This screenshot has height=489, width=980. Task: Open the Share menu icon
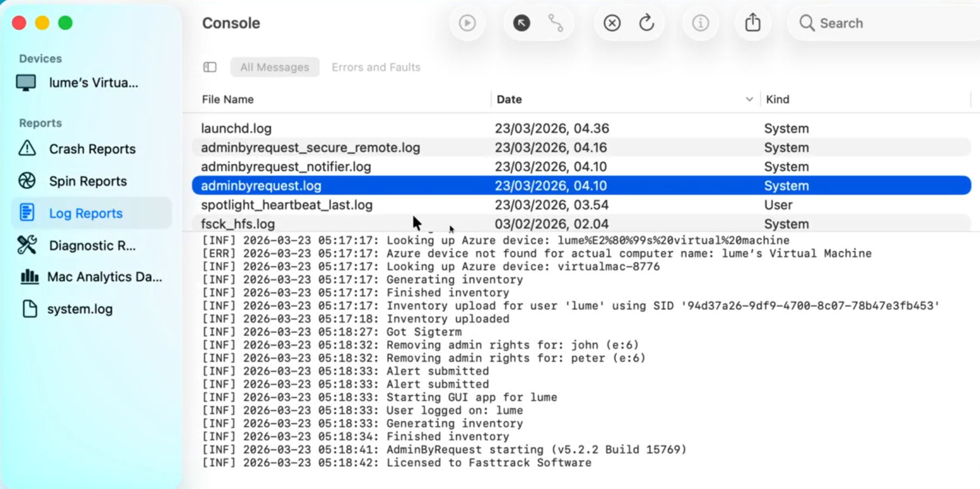753,23
